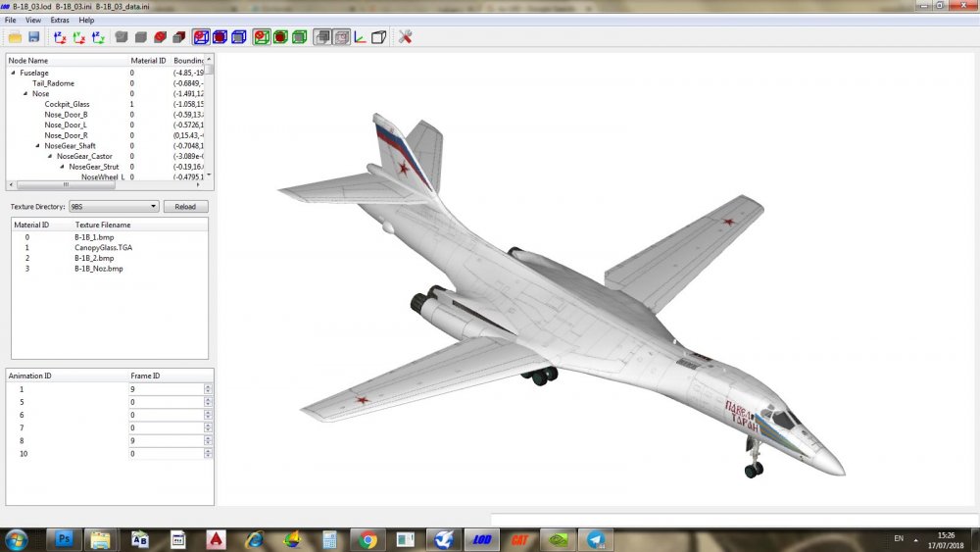Toggle the gray stacked cubes display button

click(321, 37)
